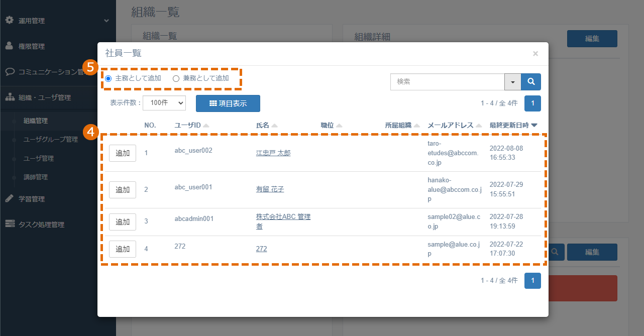644x336 pixels.
Task: Sort by 所属組織 column header
Action: pyautogui.click(x=402, y=125)
